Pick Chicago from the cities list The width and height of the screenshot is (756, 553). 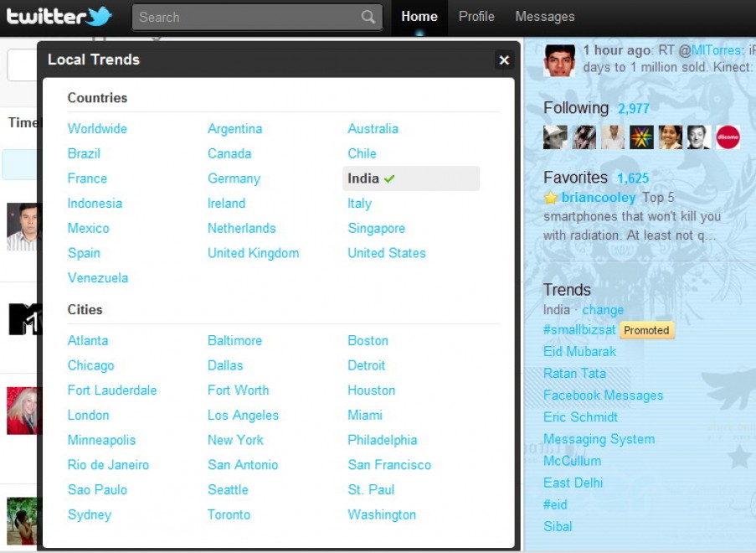(90, 366)
